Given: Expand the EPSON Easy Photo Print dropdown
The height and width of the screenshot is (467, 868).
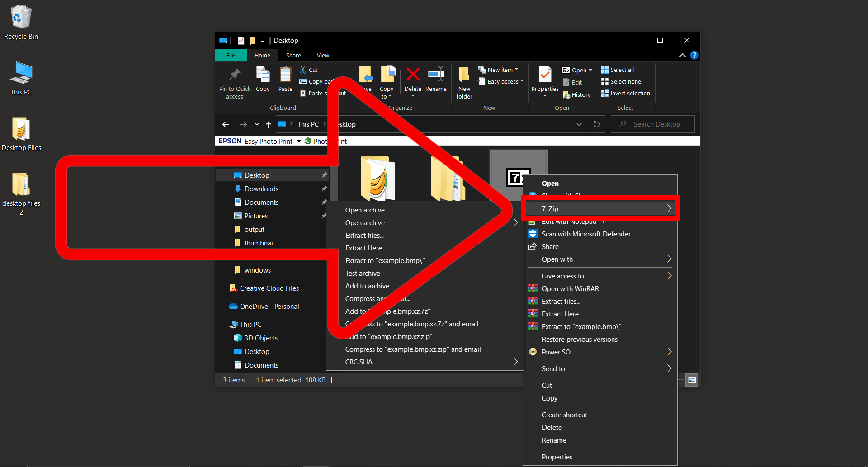Looking at the screenshot, I should point(298,141).
